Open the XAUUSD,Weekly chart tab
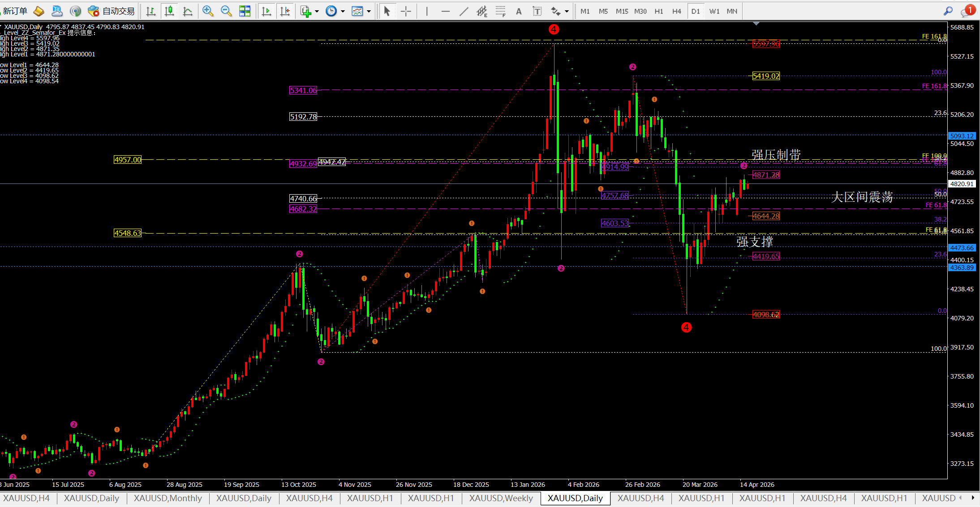The image size is (980, 507). [x=501, y=498]
